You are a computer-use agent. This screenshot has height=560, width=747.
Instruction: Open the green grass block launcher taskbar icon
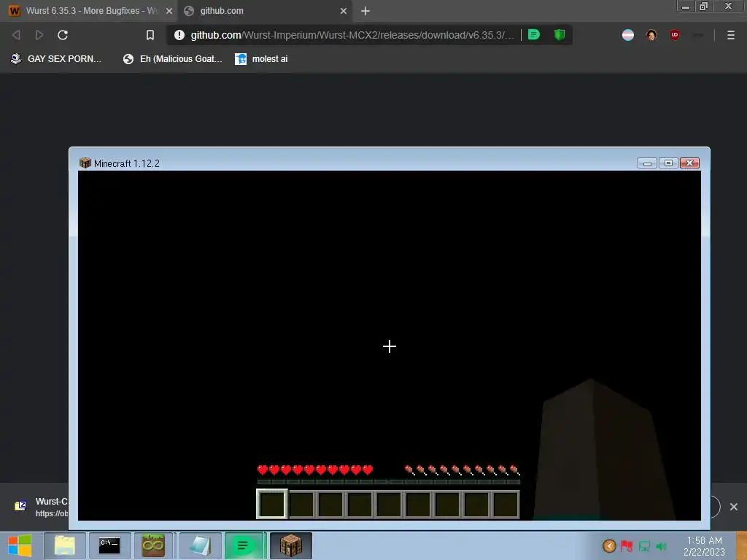tap(153, 545)
